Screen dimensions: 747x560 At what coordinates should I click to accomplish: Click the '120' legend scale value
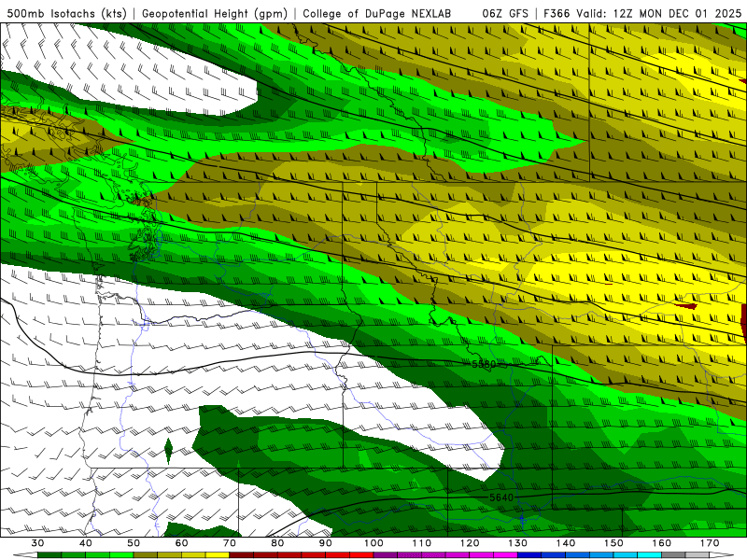[470, 543]
